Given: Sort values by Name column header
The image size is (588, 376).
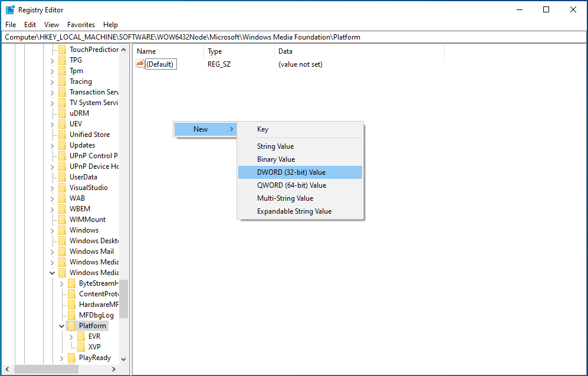Looking at the screenshot, I should 168,51.
